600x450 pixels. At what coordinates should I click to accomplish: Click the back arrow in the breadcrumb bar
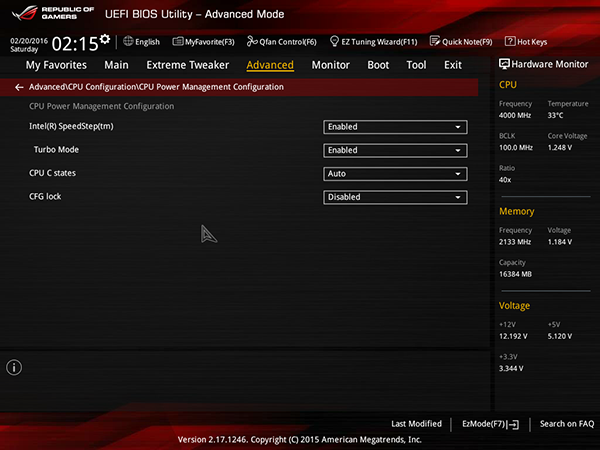coord(19,88)
